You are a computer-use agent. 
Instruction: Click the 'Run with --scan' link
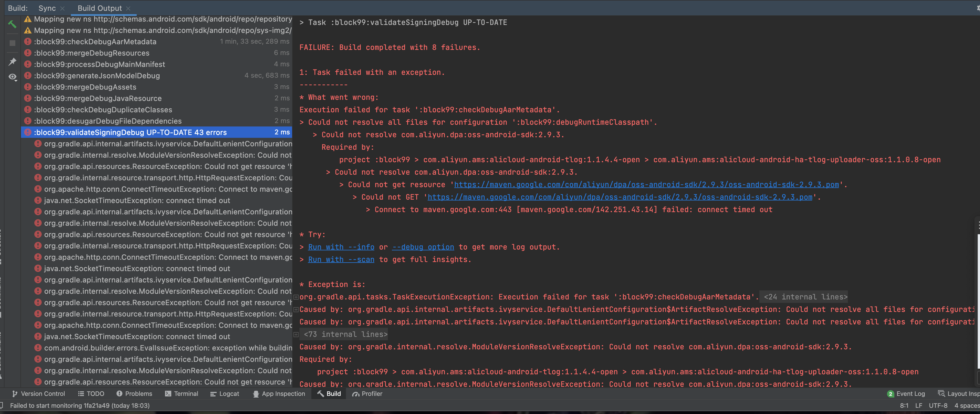pyautogui.click(x=341, y=259)
